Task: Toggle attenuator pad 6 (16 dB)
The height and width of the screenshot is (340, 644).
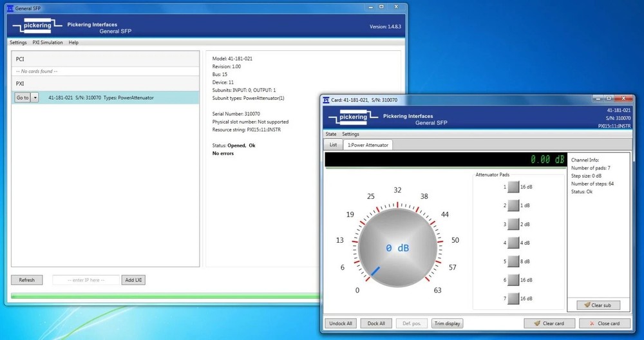Action: 513,280
